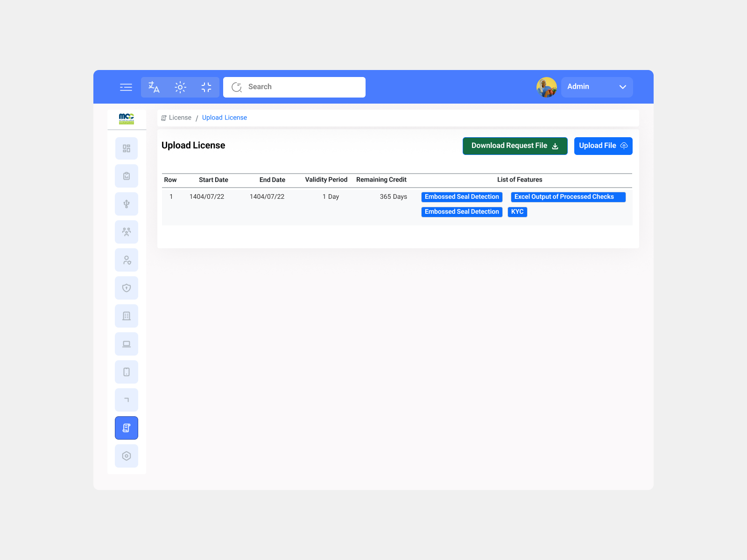
Task: Open the admin profile avatar
Action: tap(547, 87)
